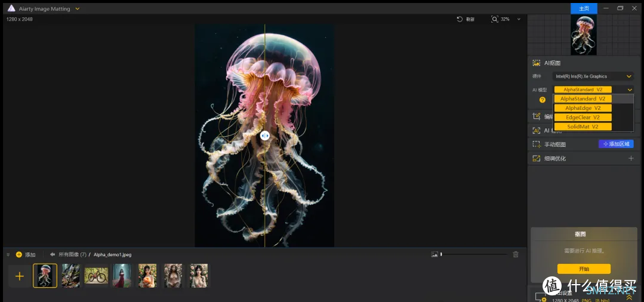The image size is (644, 302).
Task: Select the jellyfish image thumbnail in tray
Action: point(45,276)
